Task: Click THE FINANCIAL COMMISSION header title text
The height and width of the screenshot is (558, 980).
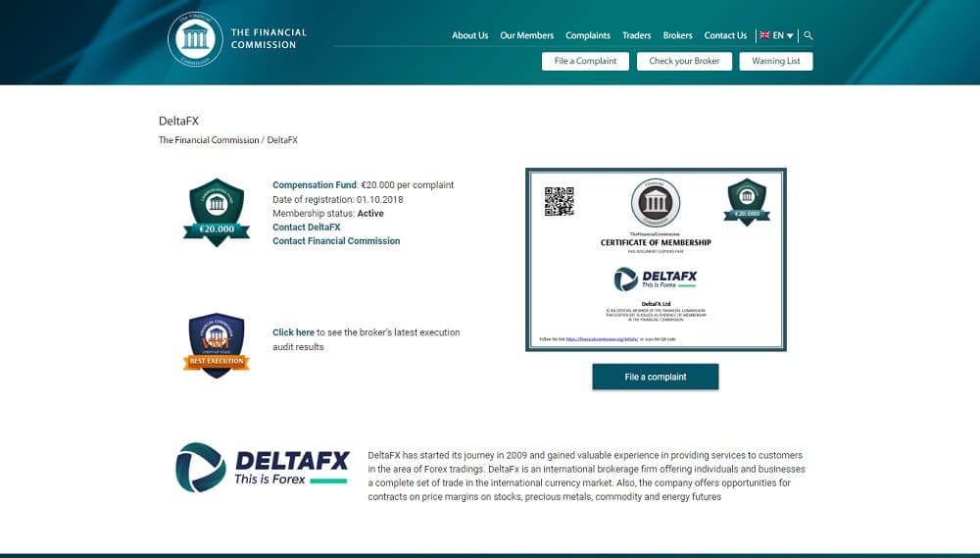Action: (269, 39)
